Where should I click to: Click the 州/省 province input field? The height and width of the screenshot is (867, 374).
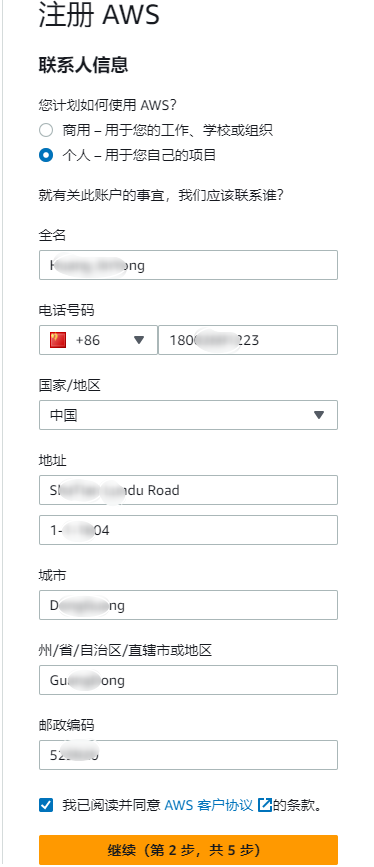188,680
